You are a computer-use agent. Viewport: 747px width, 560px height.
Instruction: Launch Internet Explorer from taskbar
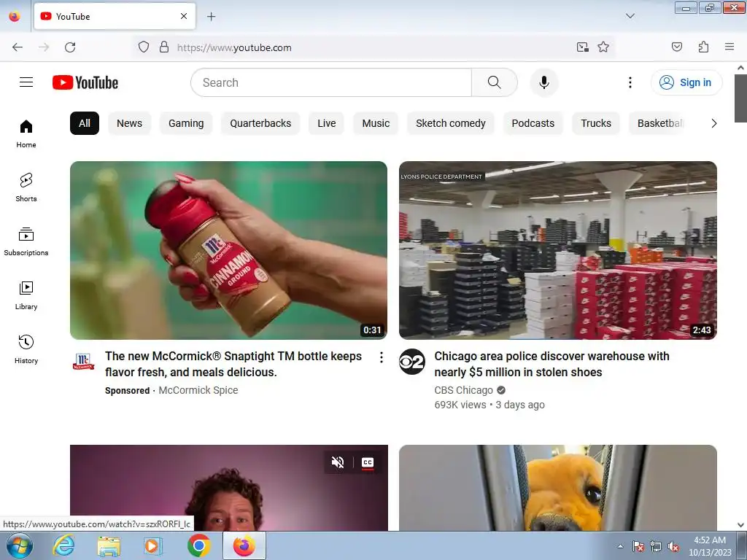[x=64, y=545]
